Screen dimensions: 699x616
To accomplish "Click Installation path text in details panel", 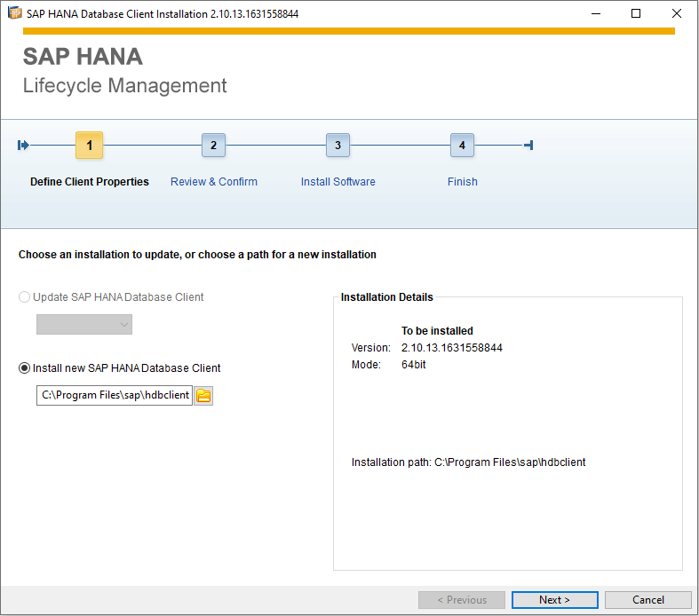I will click(x=469, y=462).
